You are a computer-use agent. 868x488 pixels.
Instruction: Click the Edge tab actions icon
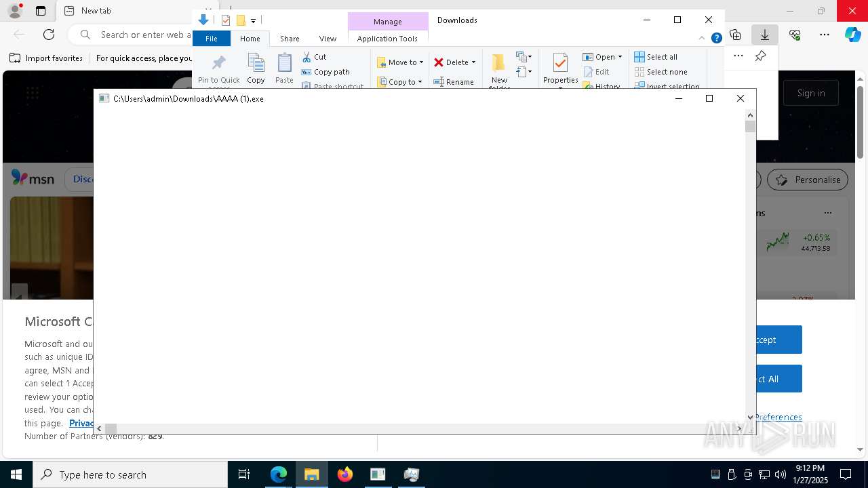pyautogui.click(x=41, y=11)
